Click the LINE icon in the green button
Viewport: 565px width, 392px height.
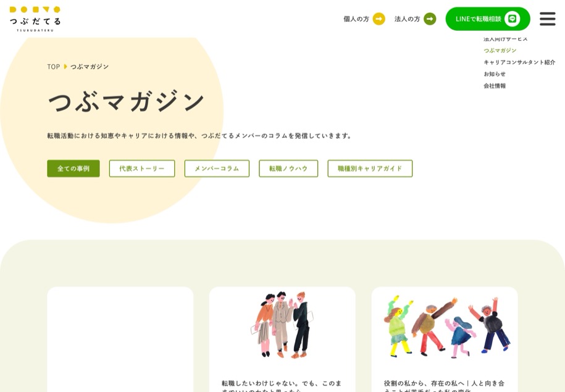tap(513, 19)
